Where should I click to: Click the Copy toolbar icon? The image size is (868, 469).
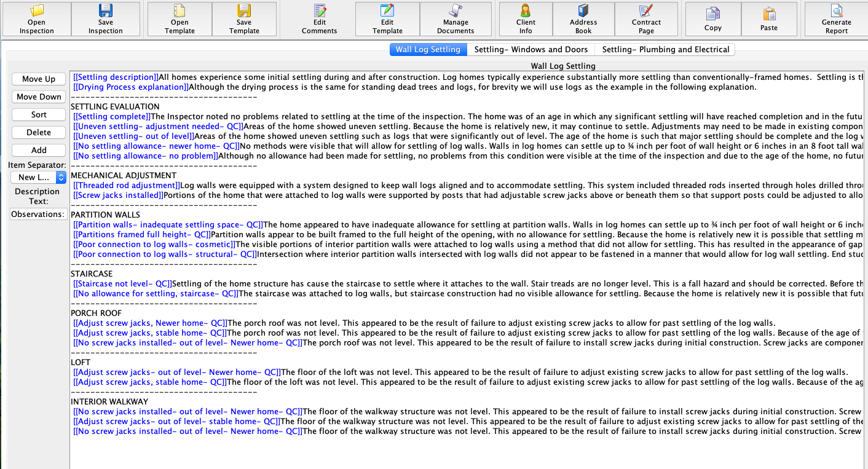[x=713, y=14]
